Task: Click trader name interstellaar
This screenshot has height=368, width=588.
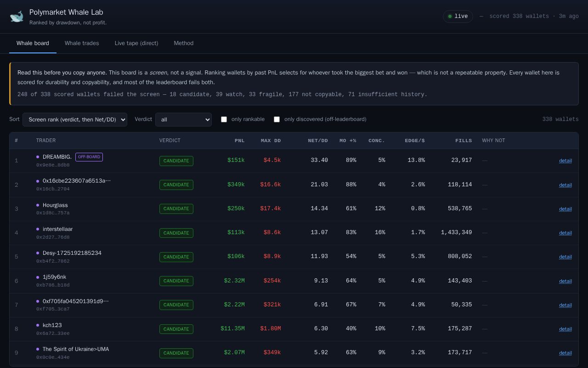Action: pyautogui.click(x=57, y=229)
